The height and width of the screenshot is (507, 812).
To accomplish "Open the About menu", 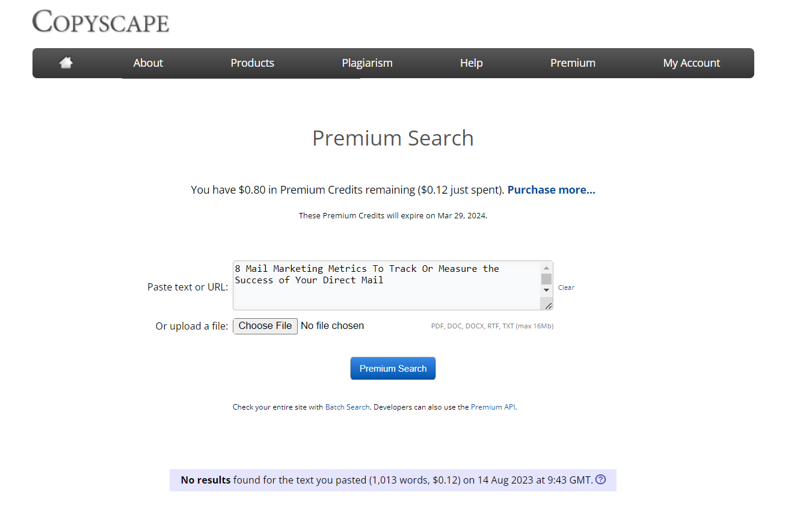I will point(148,63).
